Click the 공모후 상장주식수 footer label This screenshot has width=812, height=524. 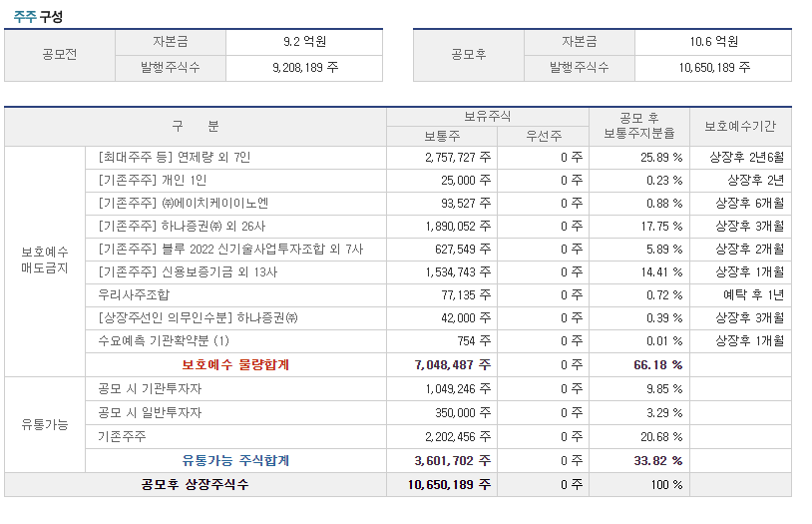pos(195,485)
